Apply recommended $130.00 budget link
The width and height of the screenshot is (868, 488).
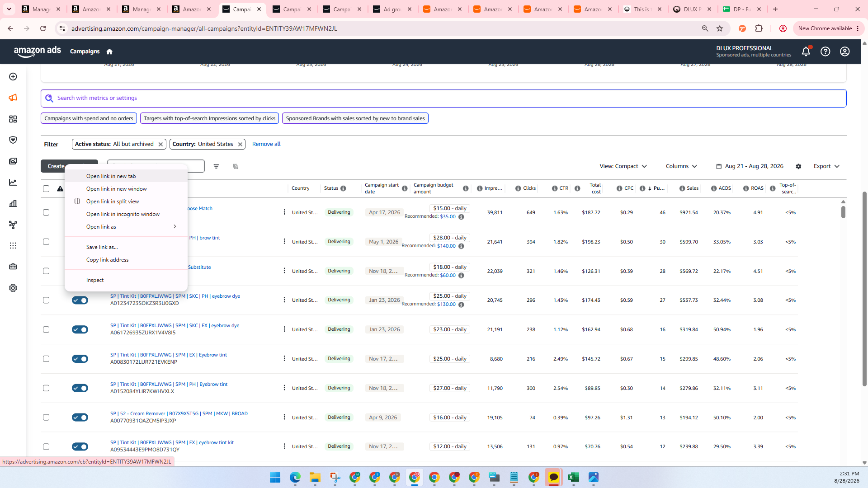[x=446, y=304]
